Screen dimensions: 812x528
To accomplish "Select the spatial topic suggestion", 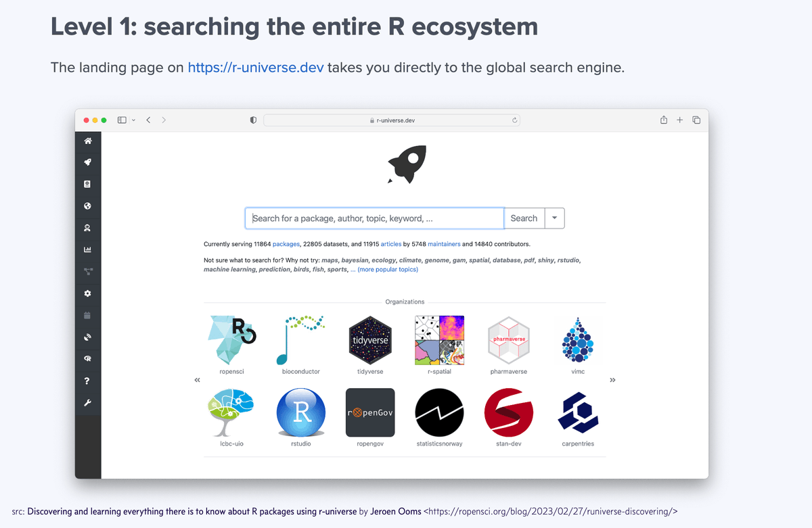I will tap(479, 260).
